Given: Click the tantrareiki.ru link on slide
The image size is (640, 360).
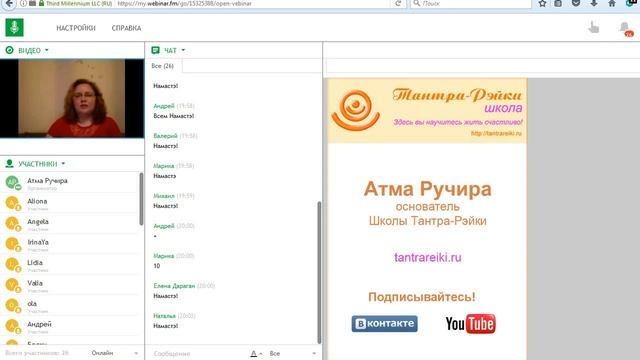Looking at the screenshot, I should pos(428,258).
